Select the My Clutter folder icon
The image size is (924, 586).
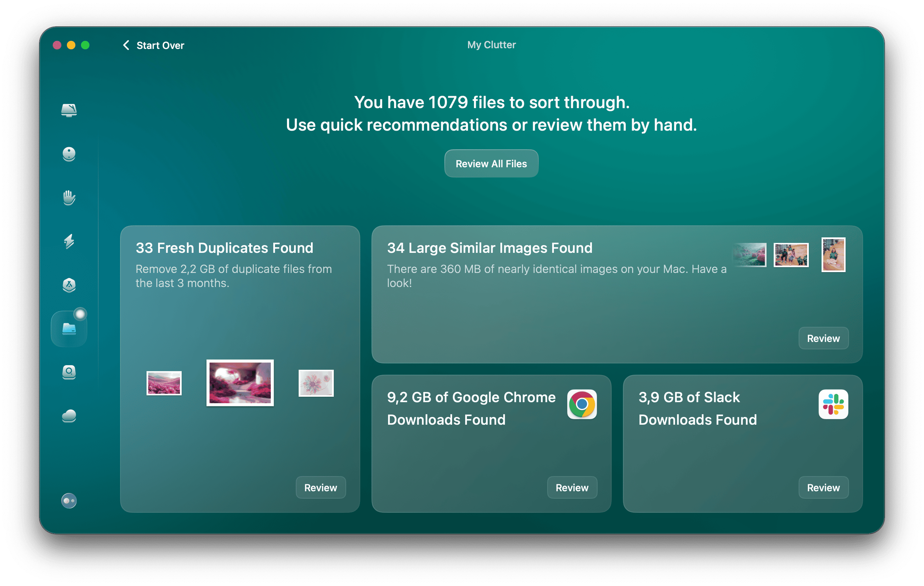[x=69, y=328]
